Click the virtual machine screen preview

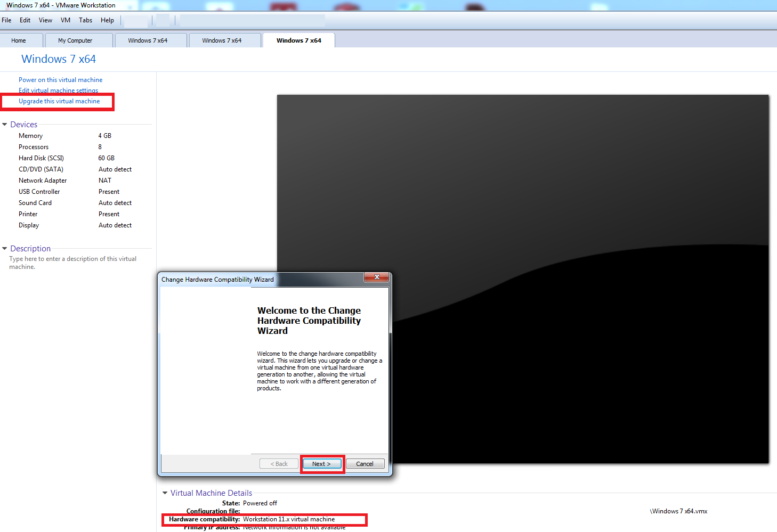523,279
